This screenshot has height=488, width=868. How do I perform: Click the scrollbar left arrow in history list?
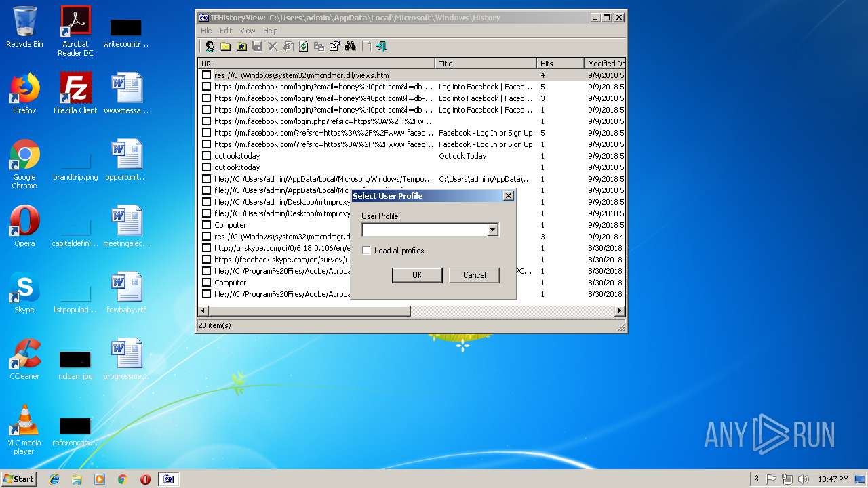point(203,311)
